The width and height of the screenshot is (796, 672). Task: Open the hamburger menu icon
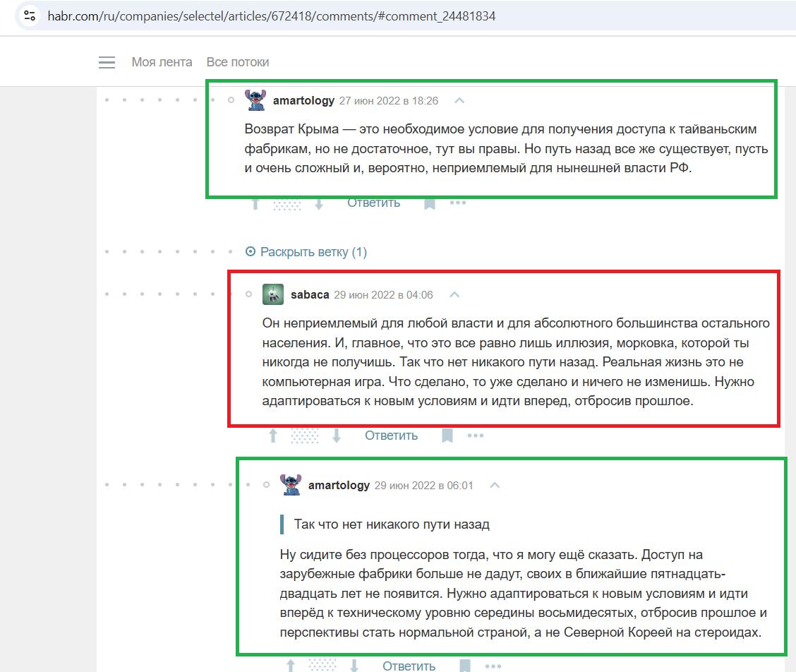tap(107, 63)
